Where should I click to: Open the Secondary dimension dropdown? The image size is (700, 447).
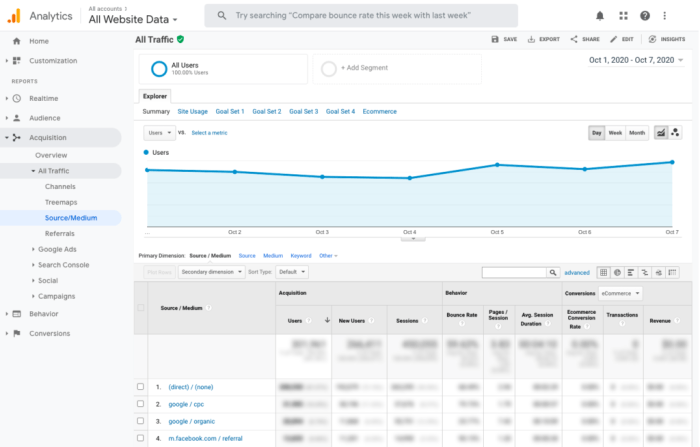click(212, 272)
